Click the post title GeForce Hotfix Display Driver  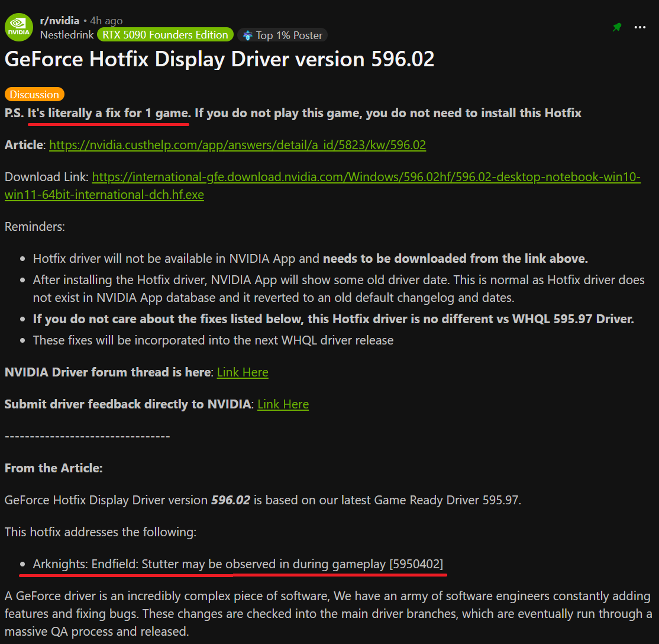[x=219, y=59]
